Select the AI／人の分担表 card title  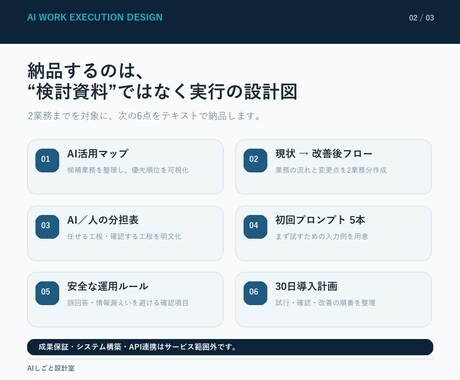(x=103, y=220)
